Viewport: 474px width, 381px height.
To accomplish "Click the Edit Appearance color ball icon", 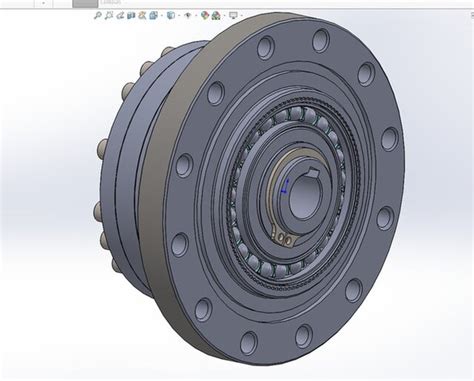I will pyautogui.click(x=205, y=15).
